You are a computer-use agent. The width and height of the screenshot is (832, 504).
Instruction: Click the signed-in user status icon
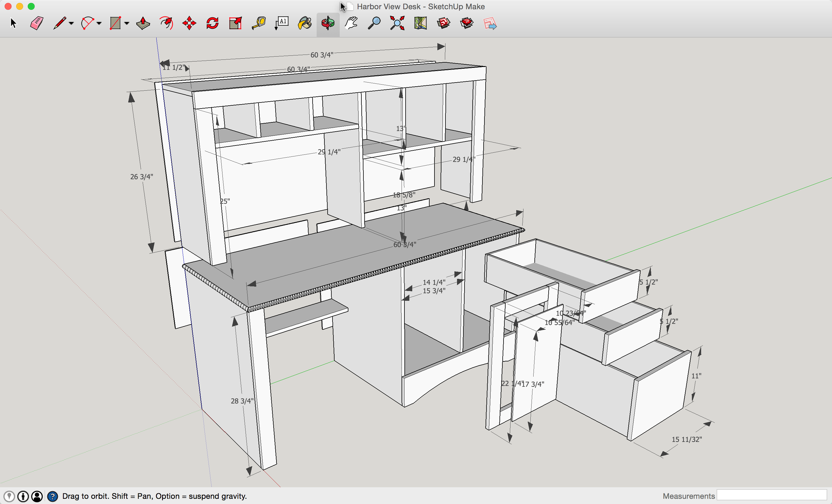pos(37,496)
